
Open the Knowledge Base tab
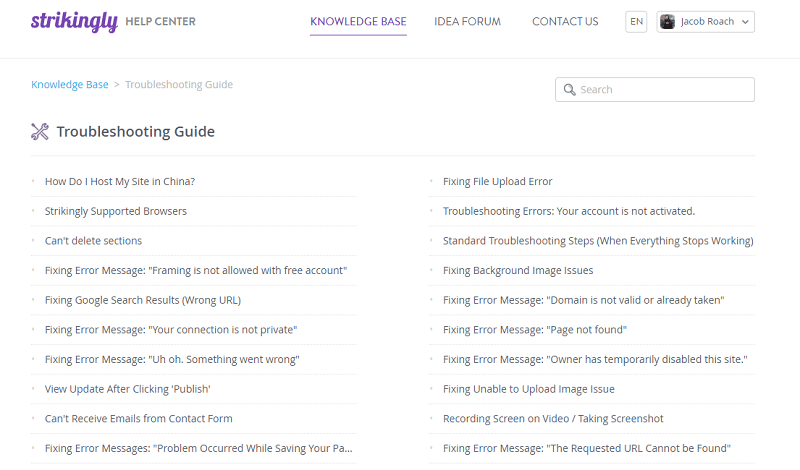click(x=358, y=21)
